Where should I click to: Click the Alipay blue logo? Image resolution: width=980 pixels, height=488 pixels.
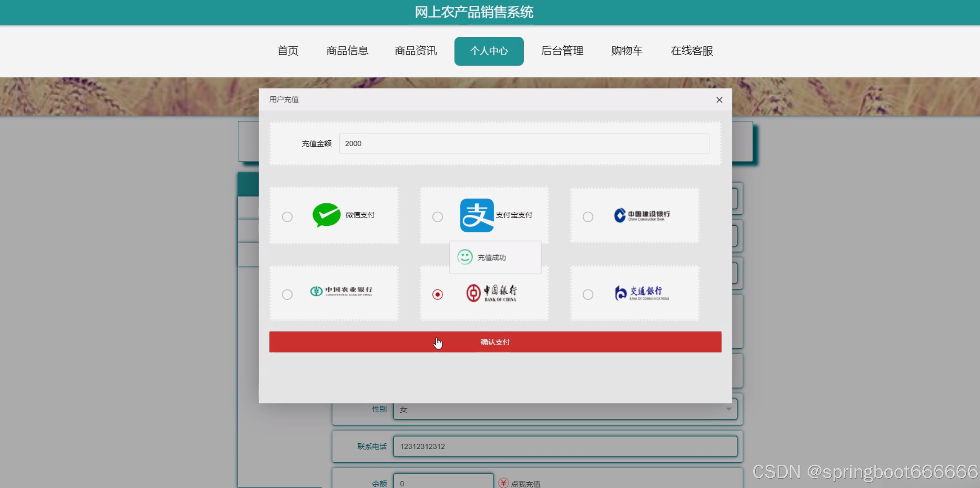477,215
